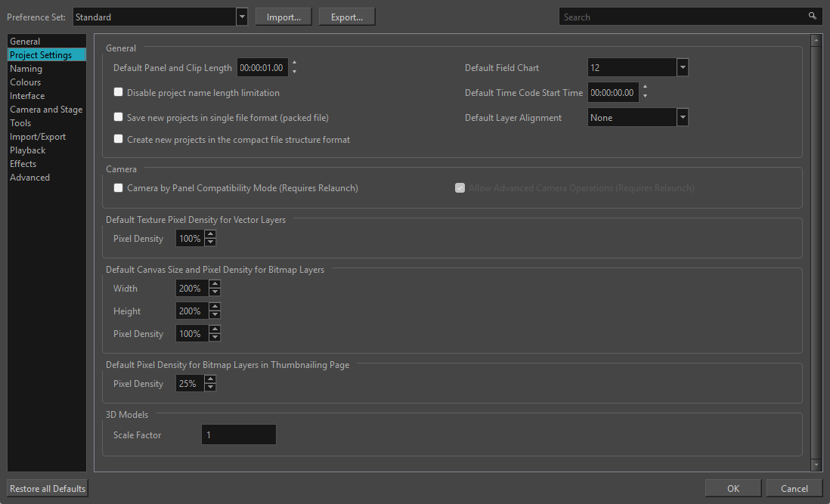
Task: Enable Disable project name length limitation
Action: [119, 93]
